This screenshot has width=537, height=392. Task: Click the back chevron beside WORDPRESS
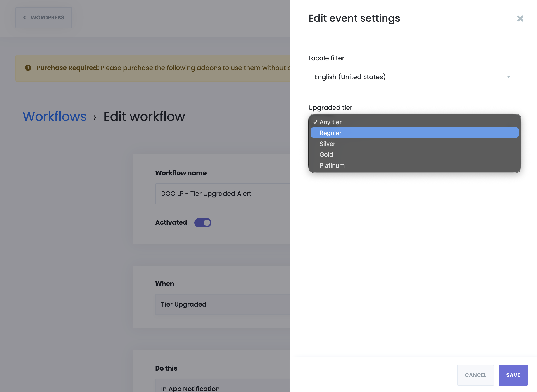point(24,18)
